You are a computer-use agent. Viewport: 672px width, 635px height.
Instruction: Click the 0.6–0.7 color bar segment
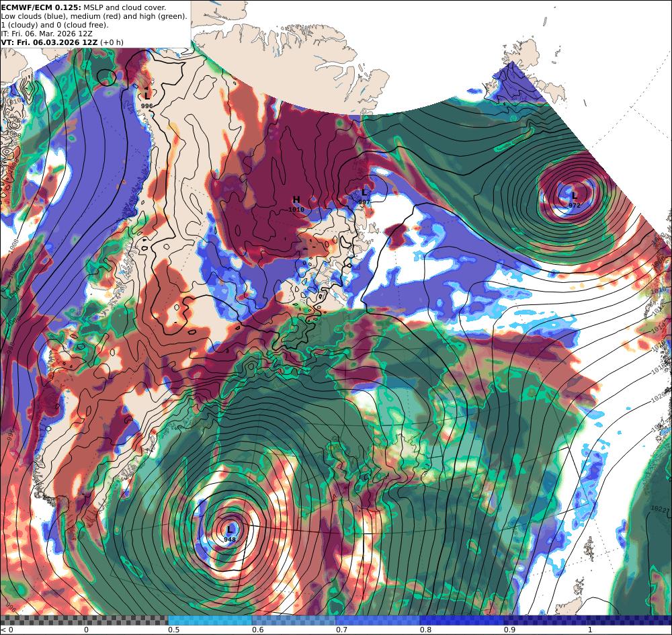(294, 620)
